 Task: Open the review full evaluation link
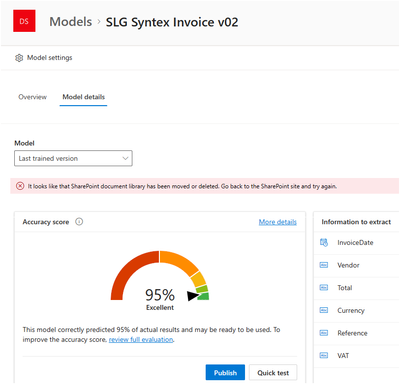click(141, 340)
